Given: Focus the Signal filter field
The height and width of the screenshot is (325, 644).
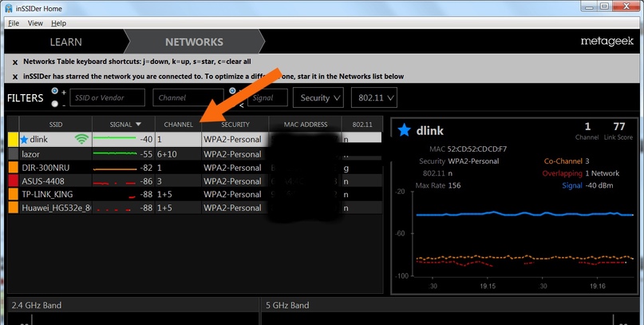Looking at the screenshot, I should click(267, 97).
